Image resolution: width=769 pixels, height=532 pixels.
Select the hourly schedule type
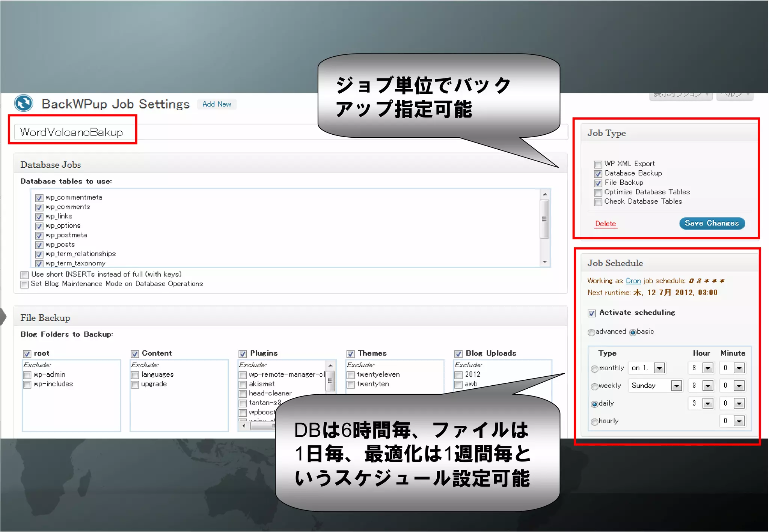(x=594, y=422)
